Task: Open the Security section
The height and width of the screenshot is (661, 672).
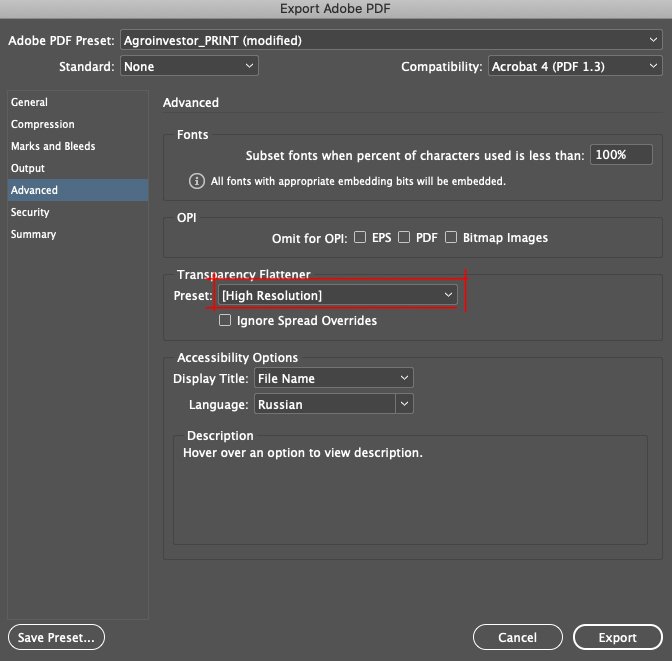Action: pos(30,212)
